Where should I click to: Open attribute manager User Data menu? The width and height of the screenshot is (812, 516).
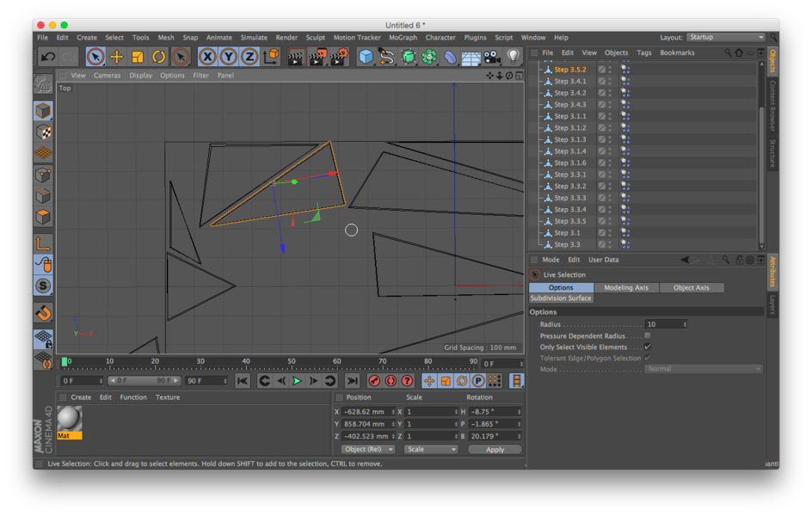pos(603,260)
